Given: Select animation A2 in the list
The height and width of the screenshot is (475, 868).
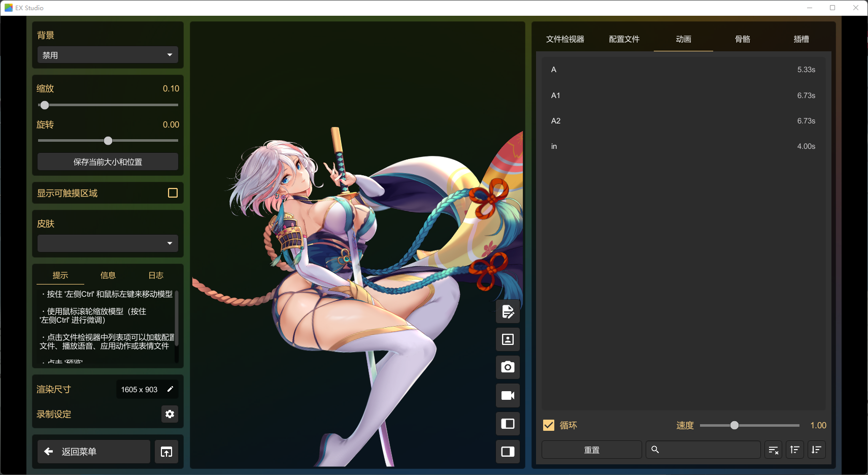Looking at the screenshot, I should click(x=683, y=121).
